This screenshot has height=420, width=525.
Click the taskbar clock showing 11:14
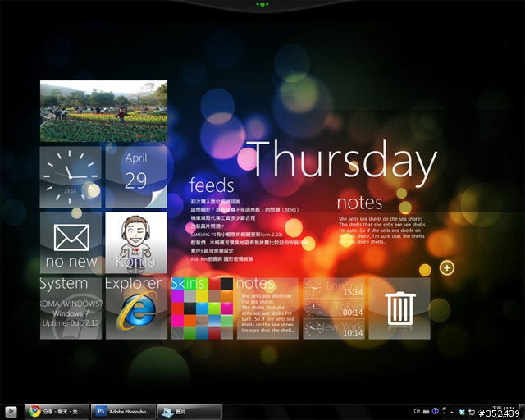pyautogui.click(x=504, y=409)
